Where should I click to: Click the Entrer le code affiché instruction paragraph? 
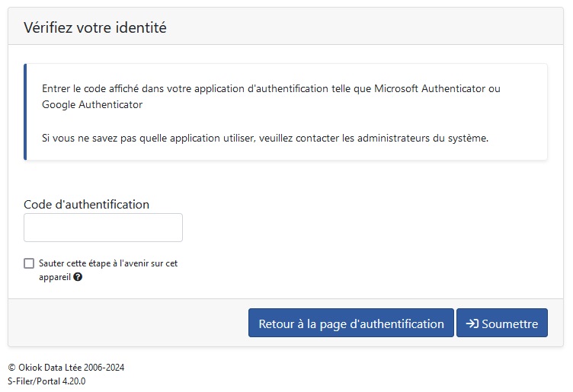[x=270, y=97]
